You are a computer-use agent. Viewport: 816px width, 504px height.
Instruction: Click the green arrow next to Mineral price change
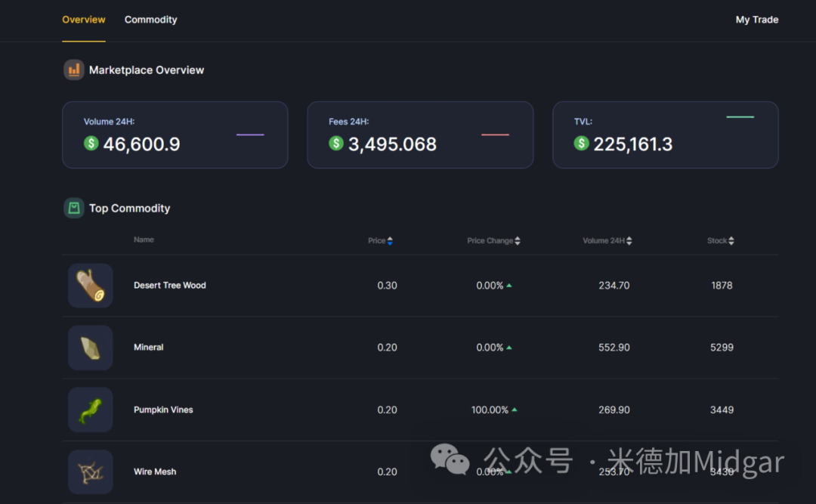point(509,348)
